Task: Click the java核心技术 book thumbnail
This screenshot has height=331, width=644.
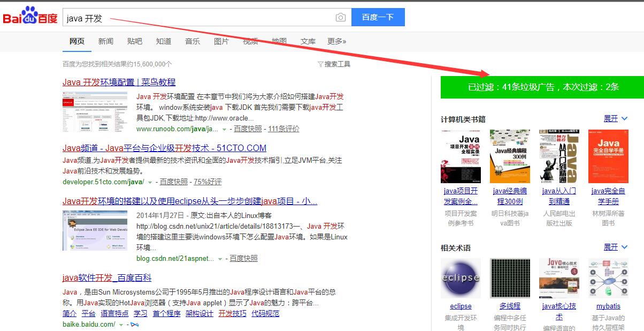Action: coord(559,278)
